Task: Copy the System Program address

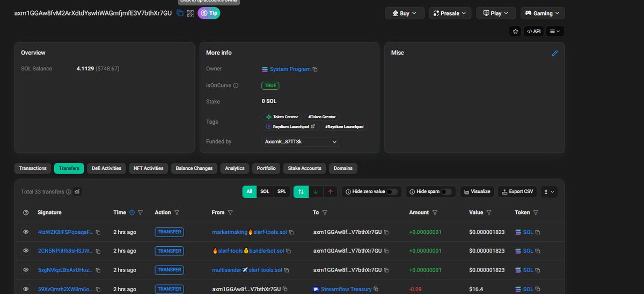Action: [x=315, y=69]
